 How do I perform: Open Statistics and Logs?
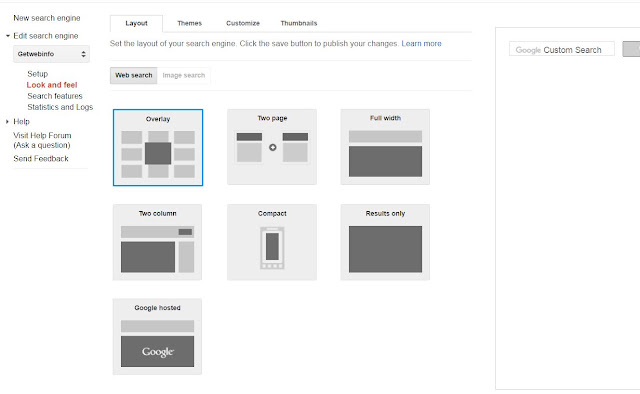(60, 107)
